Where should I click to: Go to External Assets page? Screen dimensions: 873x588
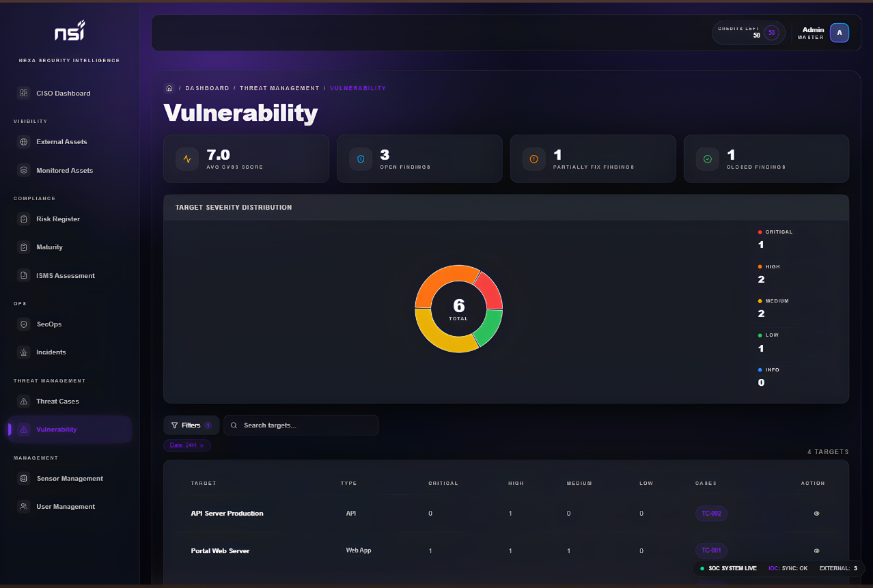click(x=70, y=142)
